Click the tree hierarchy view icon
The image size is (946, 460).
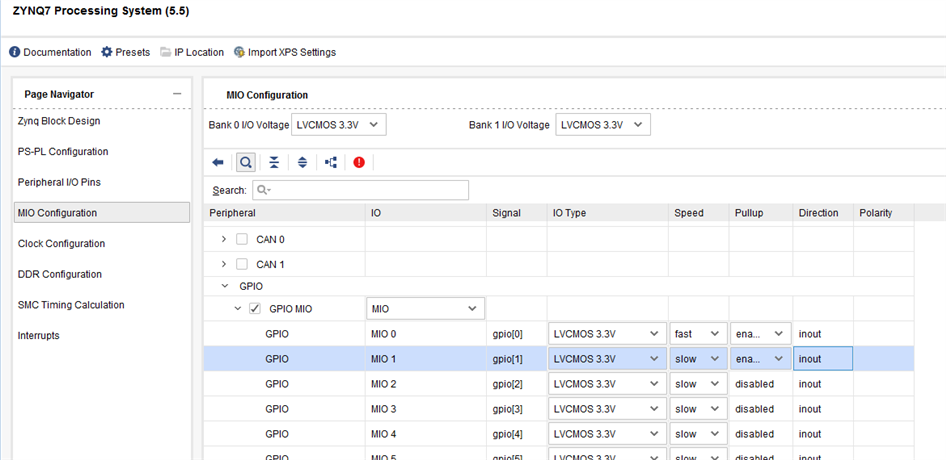click(x=331, y=162)
